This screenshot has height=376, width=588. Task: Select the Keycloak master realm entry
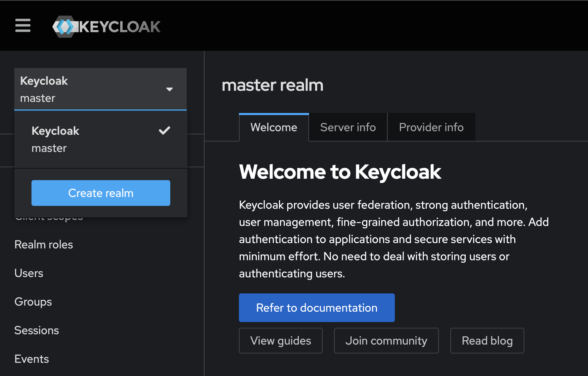point(101,139)
